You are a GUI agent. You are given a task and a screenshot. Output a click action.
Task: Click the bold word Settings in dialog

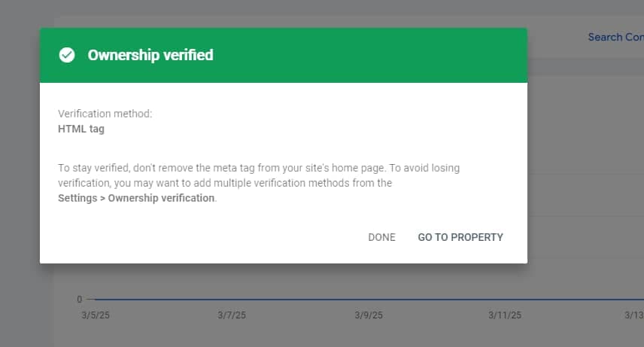(77, 198)
